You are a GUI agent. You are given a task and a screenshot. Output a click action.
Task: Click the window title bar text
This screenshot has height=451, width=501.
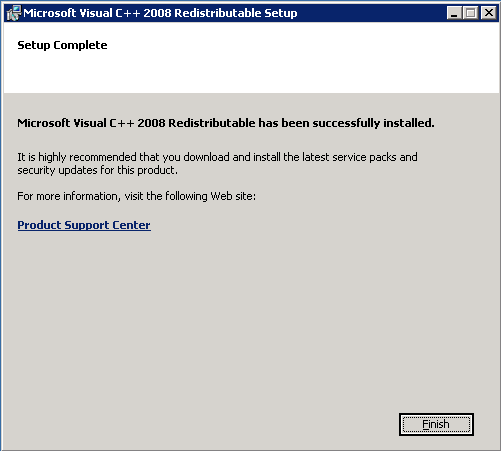click(160, 13)
